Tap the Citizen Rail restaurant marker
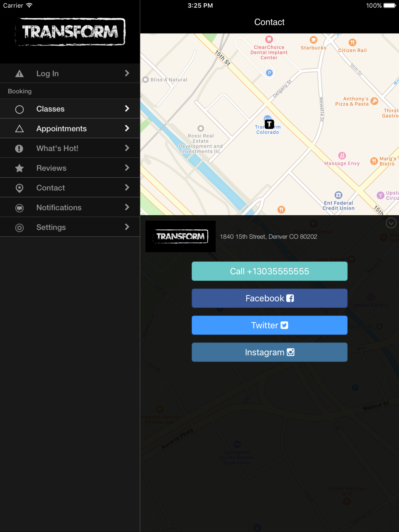 click(x=352, y=43)
